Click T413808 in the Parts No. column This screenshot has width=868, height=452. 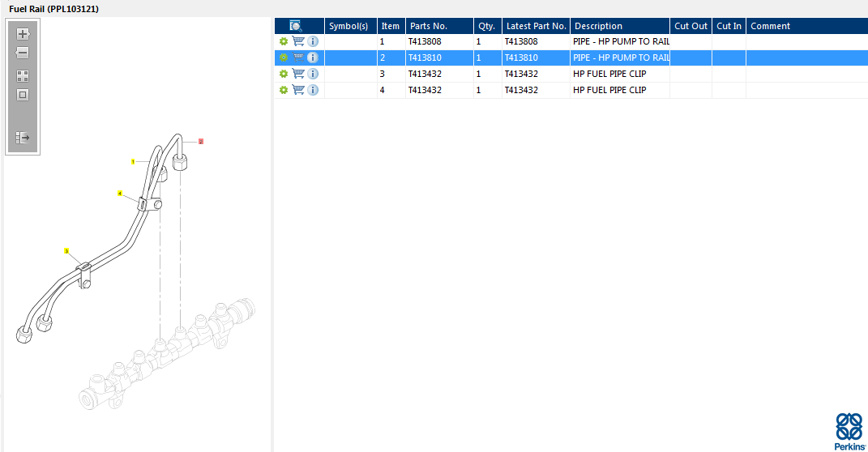pos(425,41)
